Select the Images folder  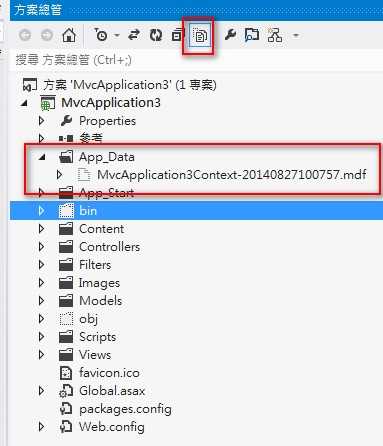coord(99,283)
